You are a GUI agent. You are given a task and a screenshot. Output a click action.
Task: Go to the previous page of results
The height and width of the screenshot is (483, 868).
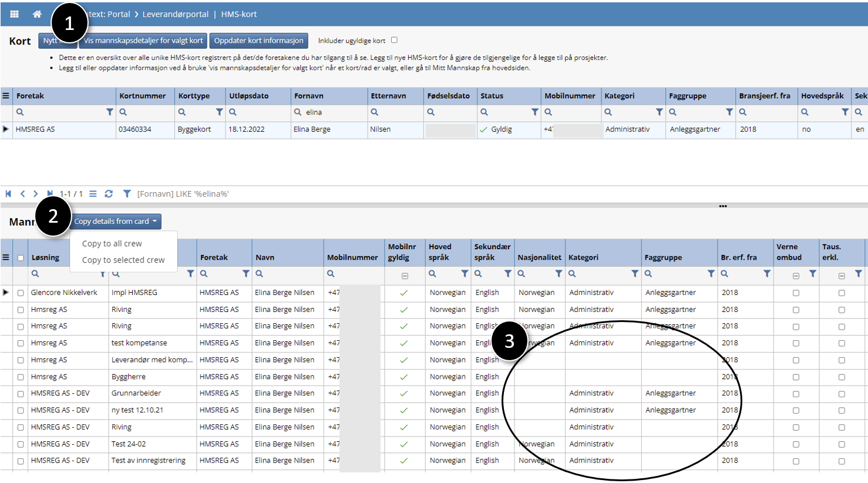point(22,193)
